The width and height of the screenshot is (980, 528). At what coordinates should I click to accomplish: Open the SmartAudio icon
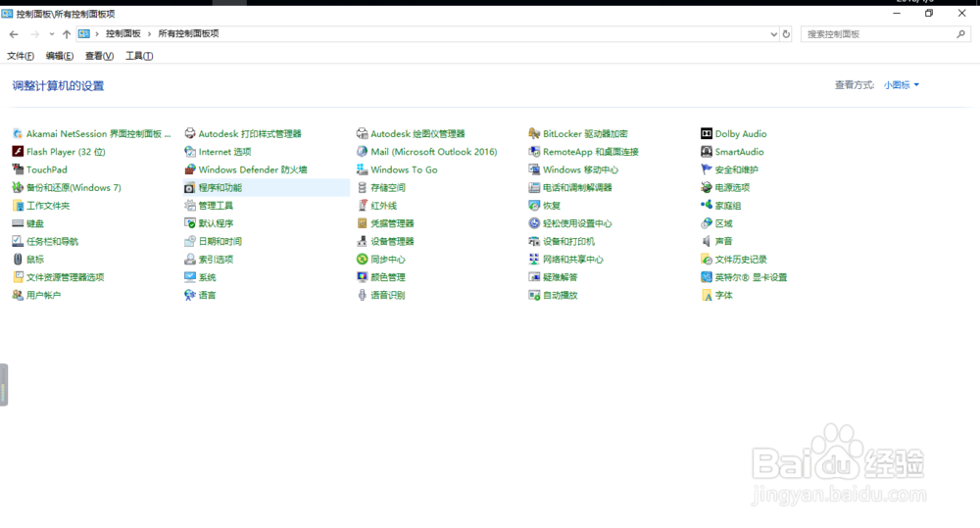pyautogui.click(x=707, y=152)
